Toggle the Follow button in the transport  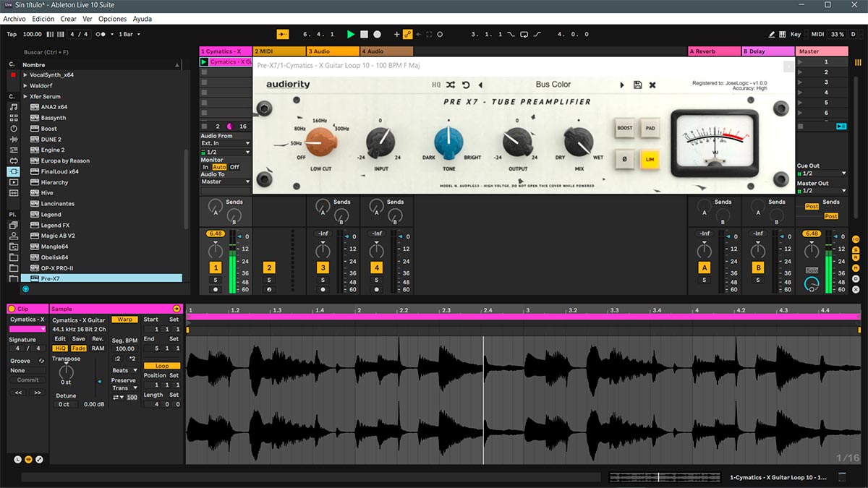point(283,34)
